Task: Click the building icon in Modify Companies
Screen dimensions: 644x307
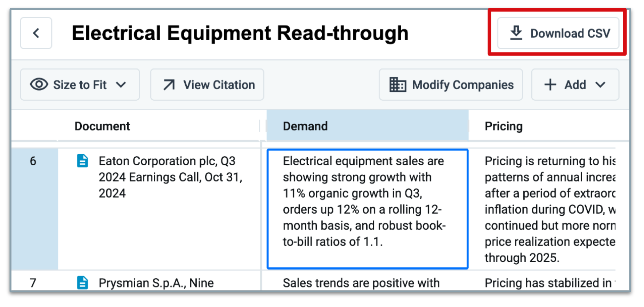Action: [397, 85]
